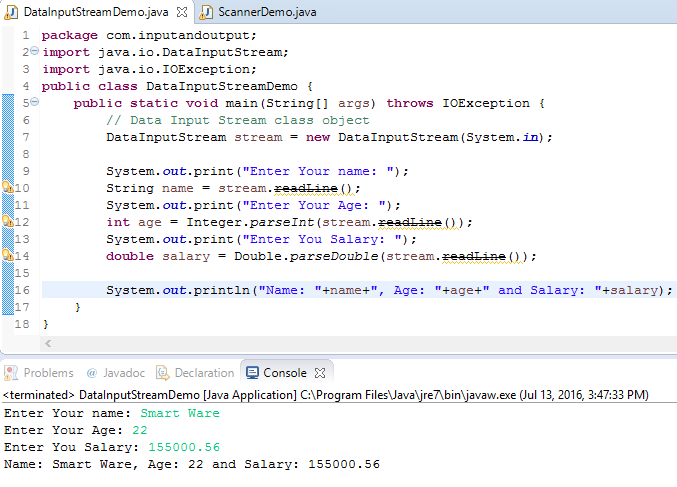Click Integer.parseInt on line 12
This screenshot has height=487, width=677.
tap(250, 222)
